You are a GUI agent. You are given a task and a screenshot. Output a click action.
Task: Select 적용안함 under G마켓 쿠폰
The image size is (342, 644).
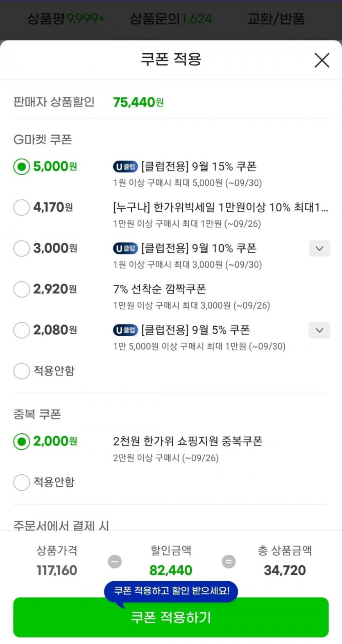(x=22, y=371)
